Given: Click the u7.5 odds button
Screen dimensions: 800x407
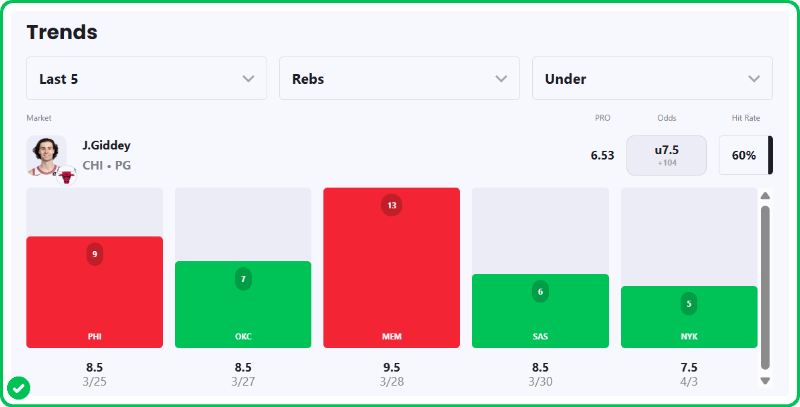Looking at the screenshot, I should tap(666, 155).
